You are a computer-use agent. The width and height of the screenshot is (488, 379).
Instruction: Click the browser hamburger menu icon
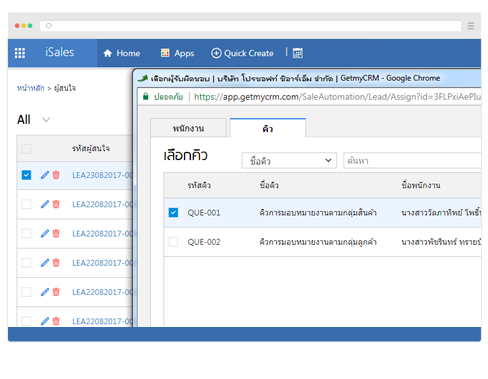click(471, 26)
